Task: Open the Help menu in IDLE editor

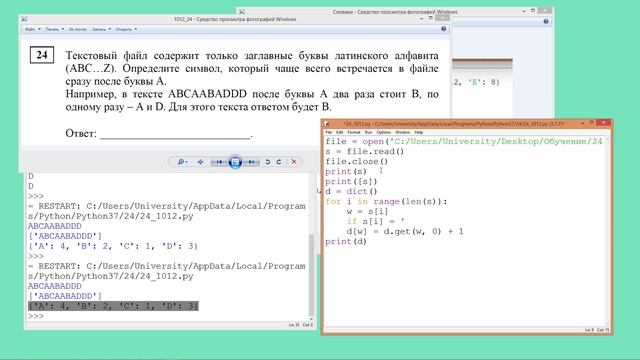Action: pyautogui.click(x=419, y=132)
